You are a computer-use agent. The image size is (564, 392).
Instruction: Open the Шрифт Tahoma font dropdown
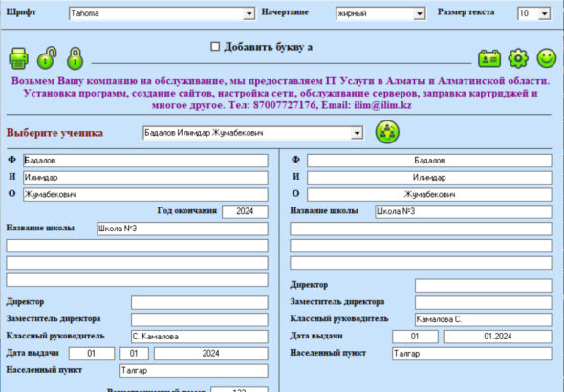pyautogui.click(x=249, y=13)
